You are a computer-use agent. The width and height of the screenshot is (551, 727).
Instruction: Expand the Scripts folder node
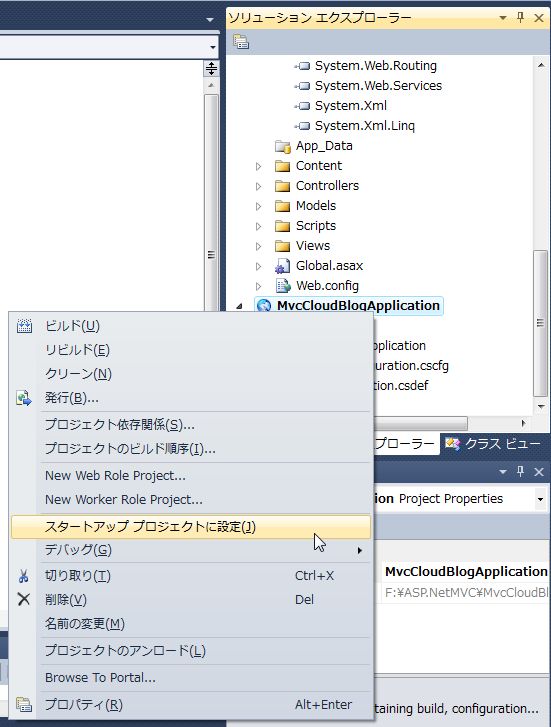[259, 226]
